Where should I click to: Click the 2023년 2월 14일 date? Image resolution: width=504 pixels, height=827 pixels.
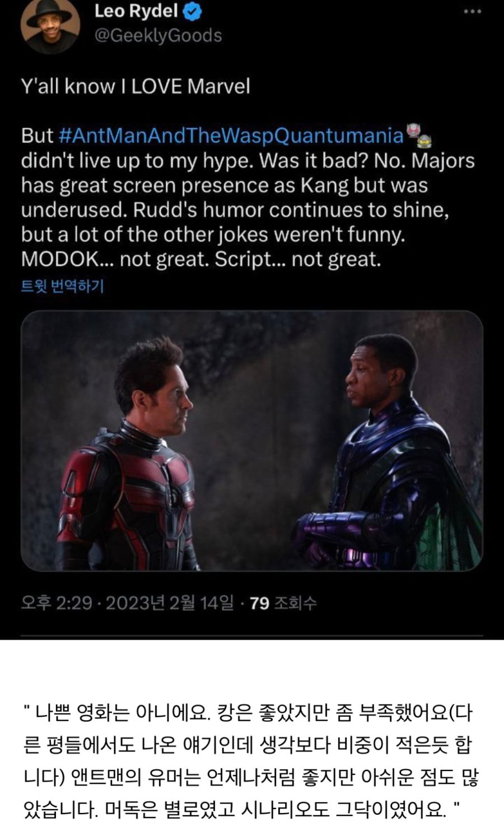[170, 603]
